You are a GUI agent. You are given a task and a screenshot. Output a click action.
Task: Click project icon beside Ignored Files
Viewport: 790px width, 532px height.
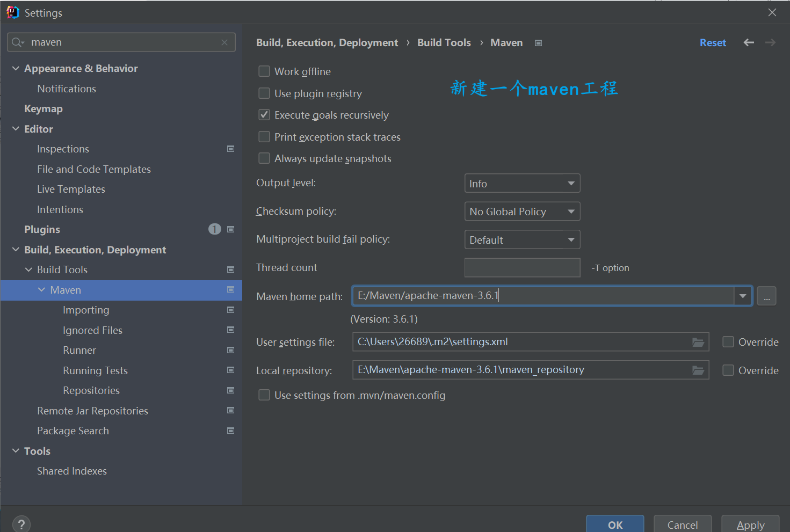(230, 330)
